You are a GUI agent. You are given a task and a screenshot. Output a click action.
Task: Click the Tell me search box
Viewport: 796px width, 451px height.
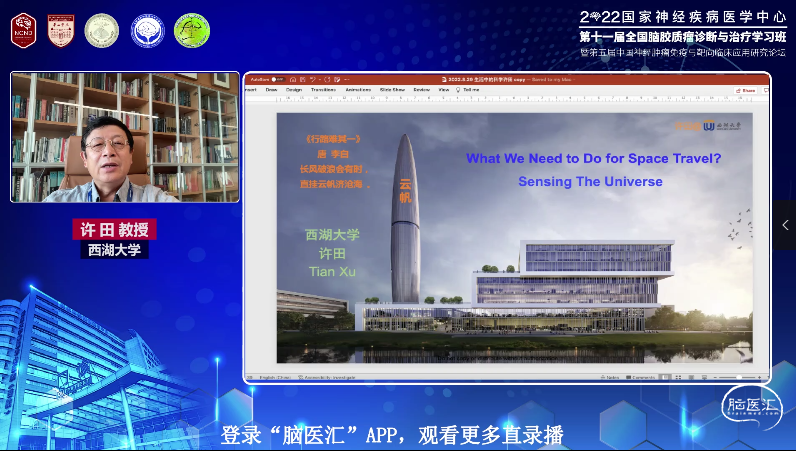point(468,90)
